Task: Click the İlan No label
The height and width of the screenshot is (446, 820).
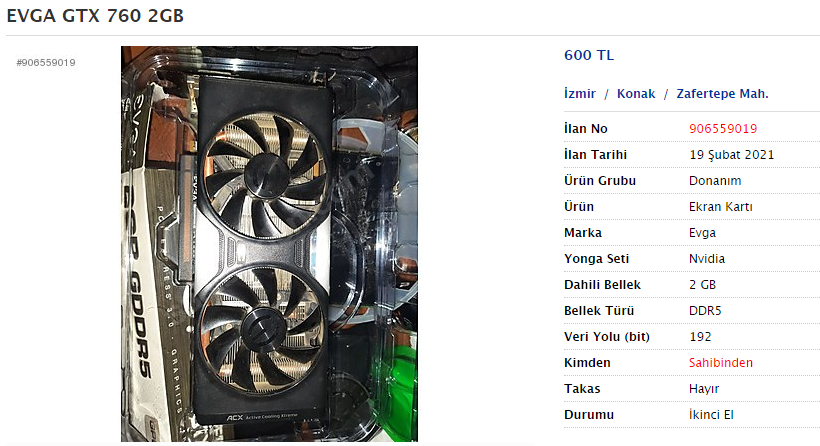Action: click(x=585, y=129)
